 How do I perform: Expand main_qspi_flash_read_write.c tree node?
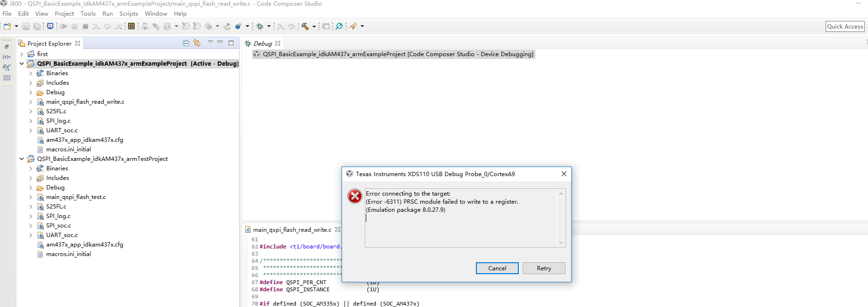tap(30, 102)
